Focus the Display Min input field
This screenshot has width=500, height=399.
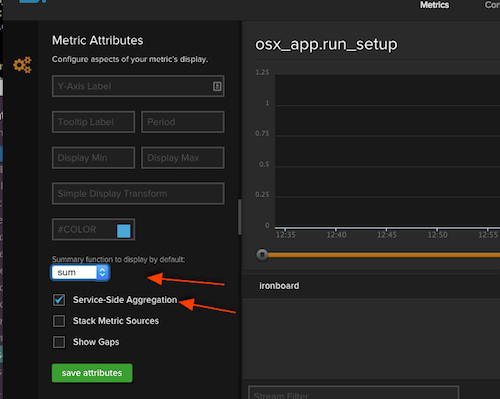pos(93,158)
